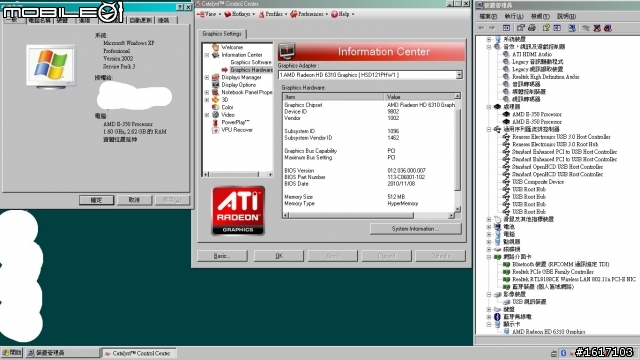Click the Start button on the taskbar
This screenshot has width=640, height=360.
click(12, 353)
